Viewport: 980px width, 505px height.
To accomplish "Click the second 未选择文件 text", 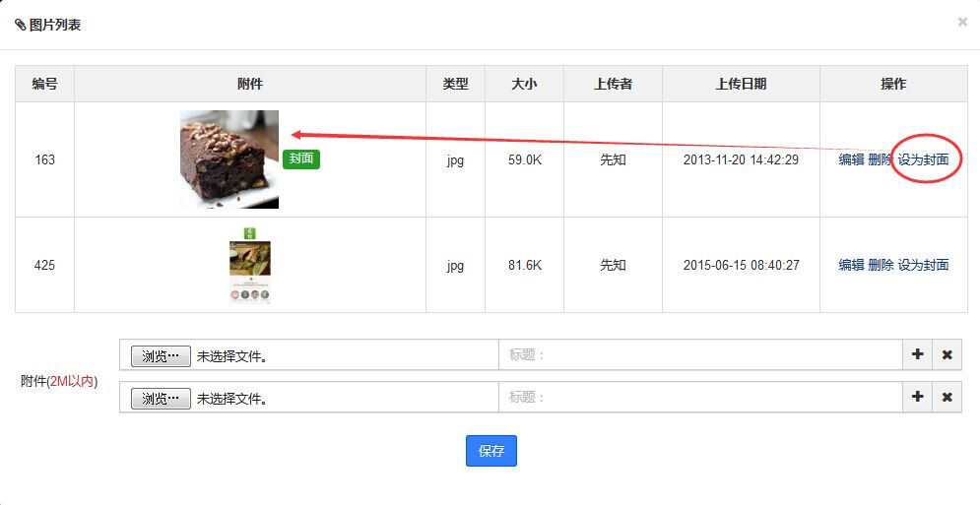I will tap(231, 399).
